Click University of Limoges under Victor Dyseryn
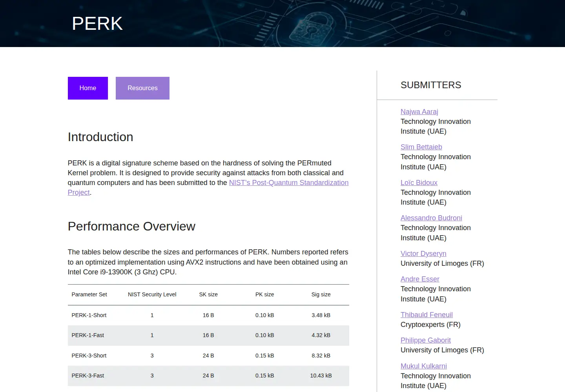 point(442,263)
